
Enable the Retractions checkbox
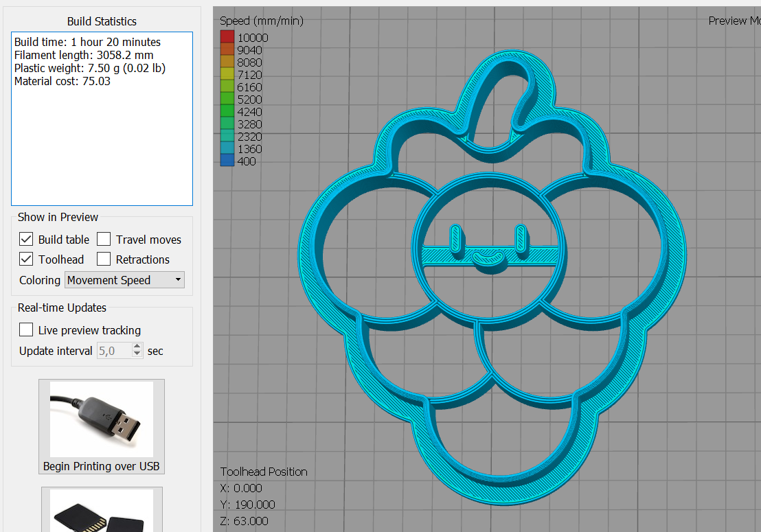pyautogui.click(x=104, y=259)
